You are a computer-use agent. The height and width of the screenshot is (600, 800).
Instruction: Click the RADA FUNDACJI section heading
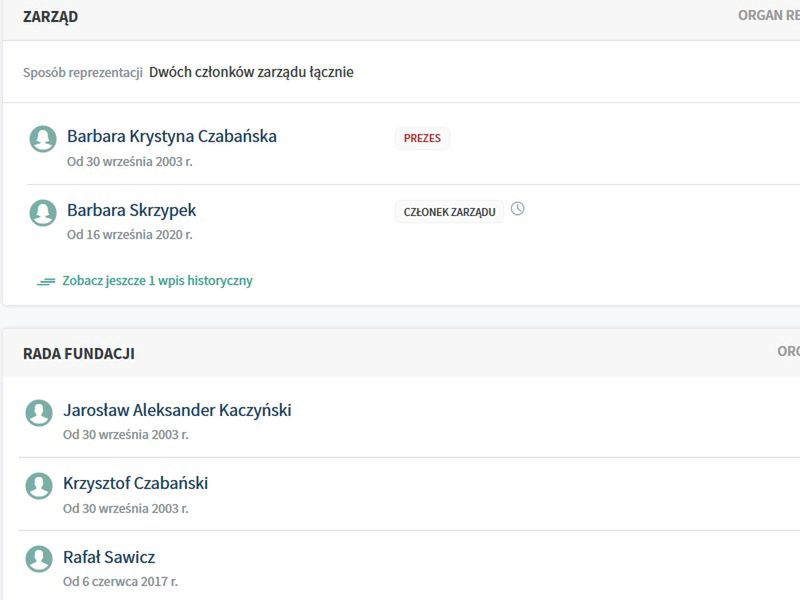tap(79, 354)
